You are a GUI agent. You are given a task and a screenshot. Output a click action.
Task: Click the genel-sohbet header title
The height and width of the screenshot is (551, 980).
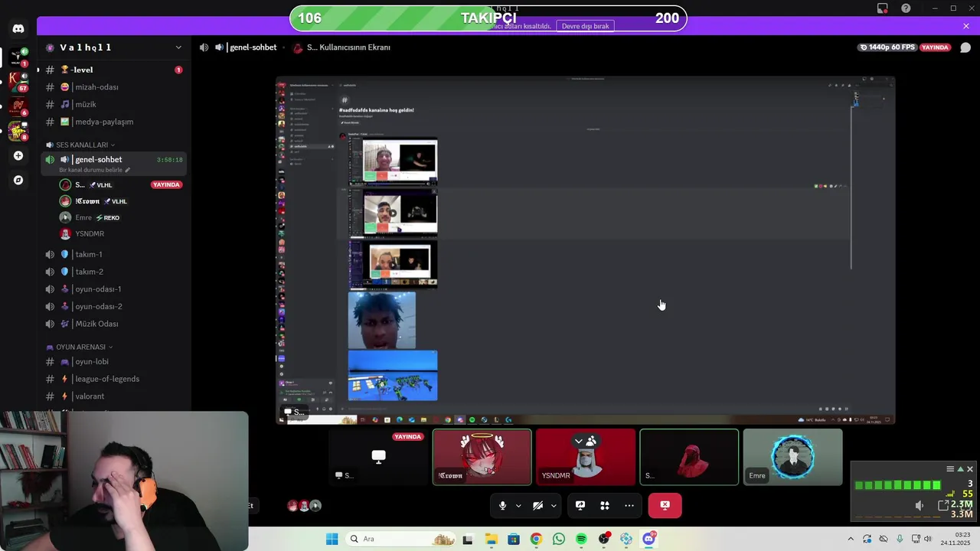tap(253, 47)
